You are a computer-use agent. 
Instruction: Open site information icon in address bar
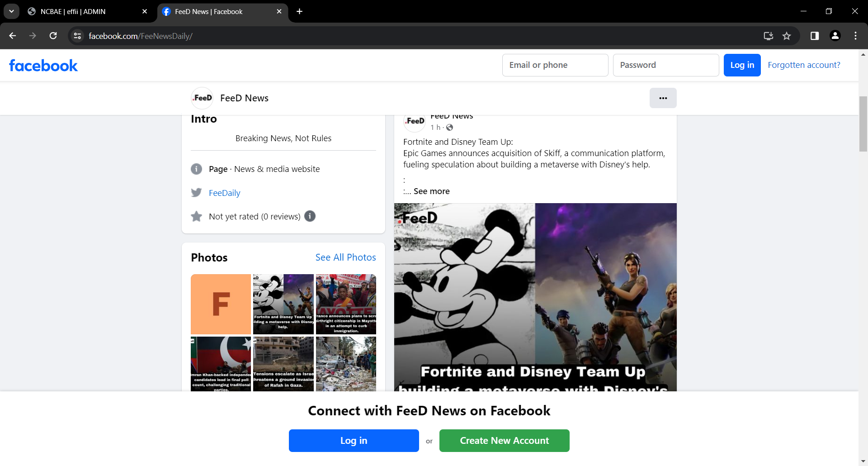(x=78, y=36)
